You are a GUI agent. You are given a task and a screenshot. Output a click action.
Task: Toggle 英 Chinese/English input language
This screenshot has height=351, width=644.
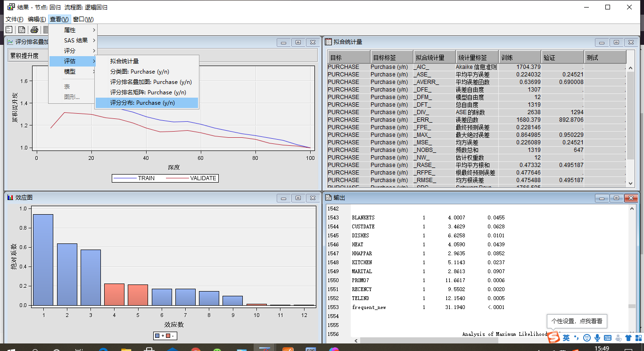pyautogui.click(x=566, y=338)
